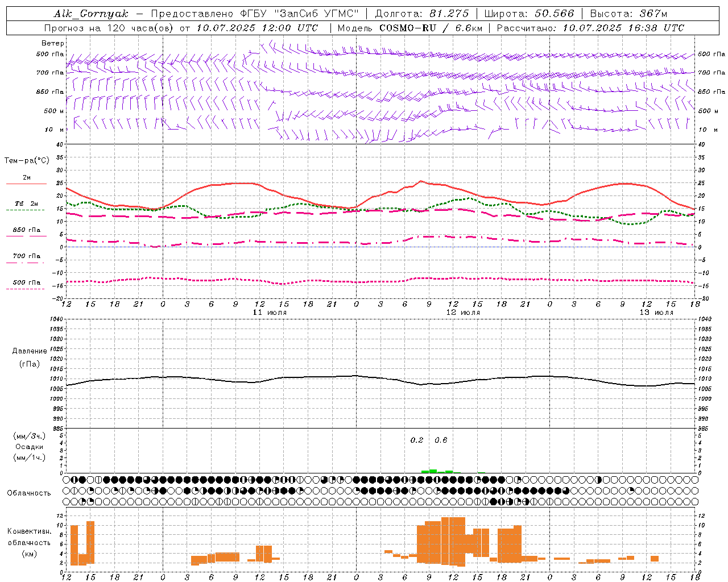The image size is (728, 582).
Task: Click the 'Долгота: 81.275' header field
Action: click(422, 14)
